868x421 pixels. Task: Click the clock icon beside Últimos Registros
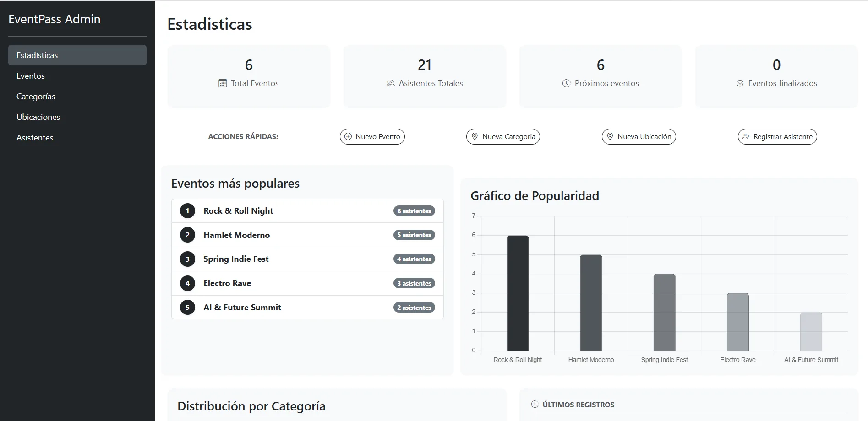point(535,404)
